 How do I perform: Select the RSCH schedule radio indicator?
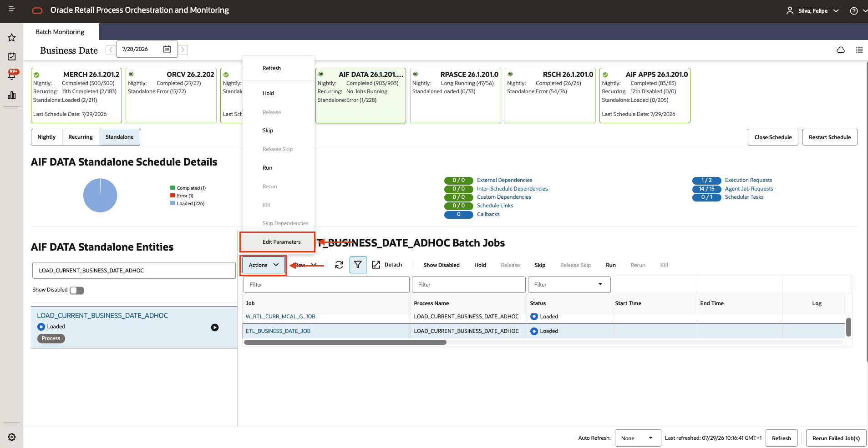[510, 74]
